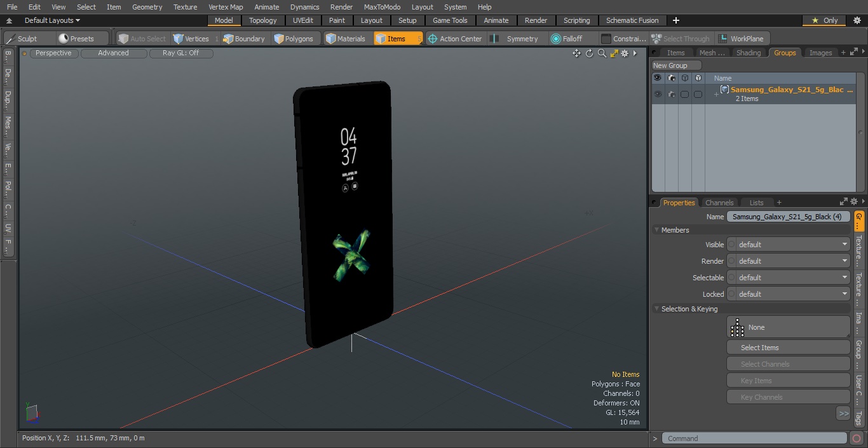Click the yellow maximize viewport icon
Screen dimensions: 868x448
pos(614,53)
